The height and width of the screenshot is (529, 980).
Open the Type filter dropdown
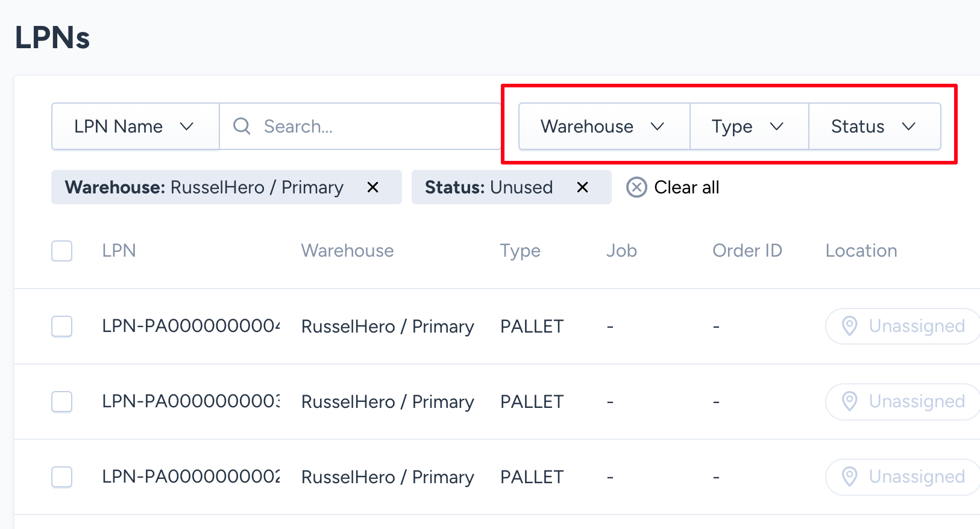coord(749,127)
